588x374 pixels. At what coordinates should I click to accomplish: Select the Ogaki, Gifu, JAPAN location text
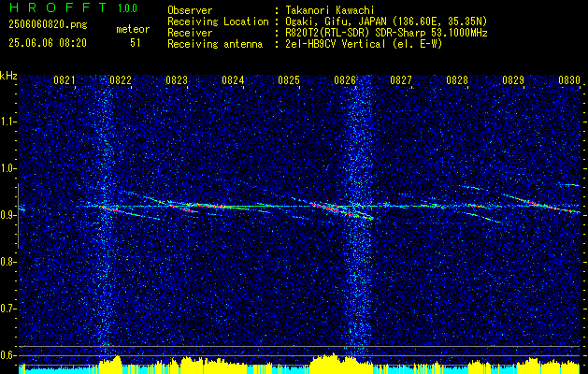tap(384, 22)
